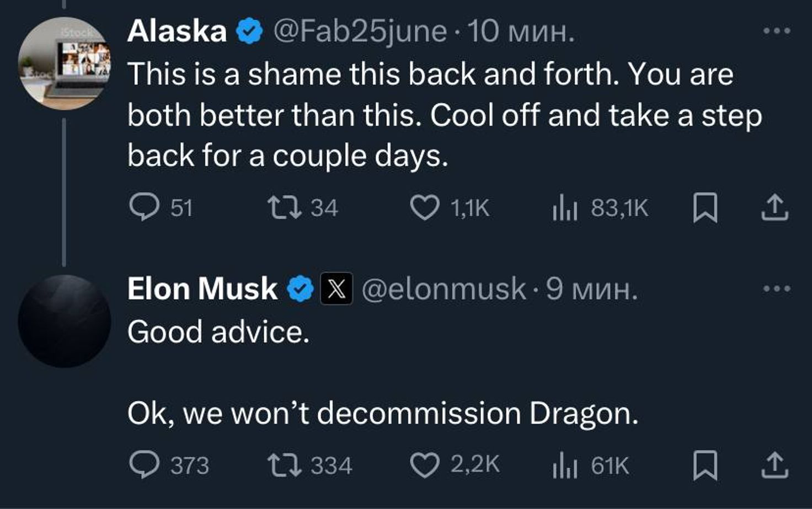812x509 pixels.
Task: Open more options for Elon Musk's tweet
Action: click(x=777, y=288)
